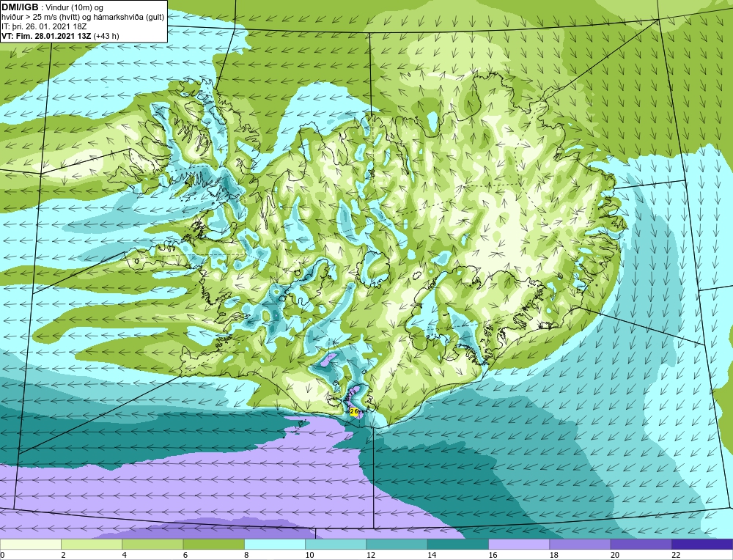Click the 'hviður > 25 m/s' legend line
The height and width of the screenshot is (560, 733).
83,18
